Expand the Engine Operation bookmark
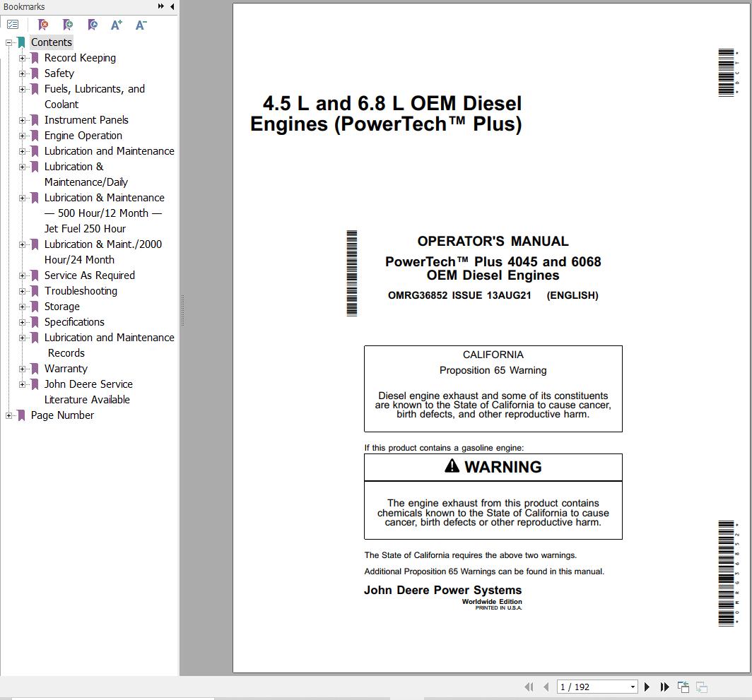 click(22, 136)
